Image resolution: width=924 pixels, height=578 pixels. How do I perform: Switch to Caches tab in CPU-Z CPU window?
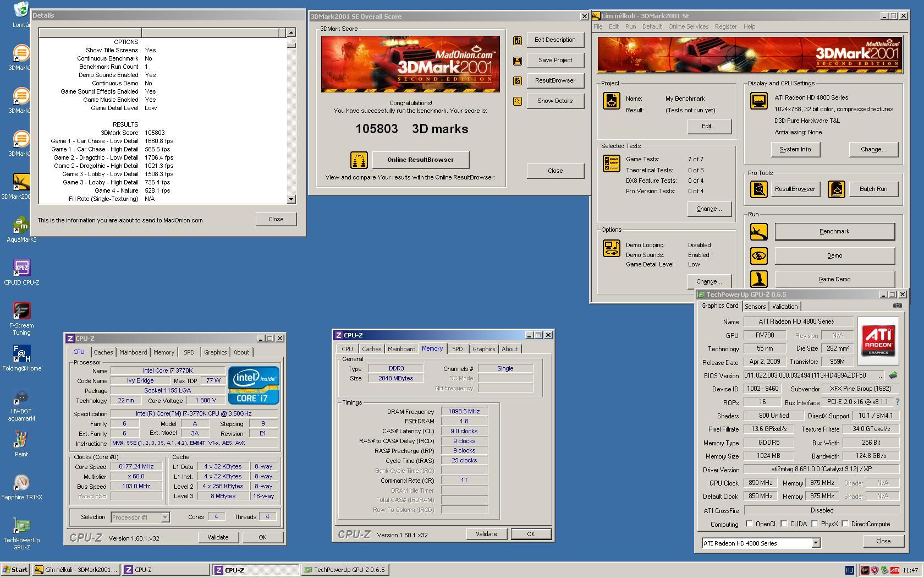(103, 352)
